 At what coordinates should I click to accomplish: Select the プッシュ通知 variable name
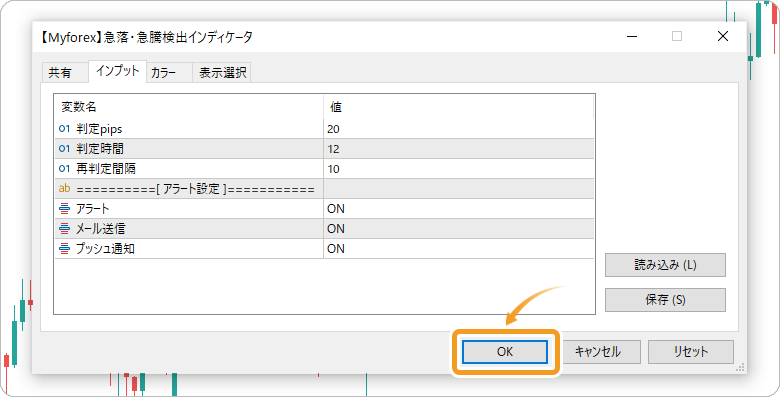coord(105,248)
